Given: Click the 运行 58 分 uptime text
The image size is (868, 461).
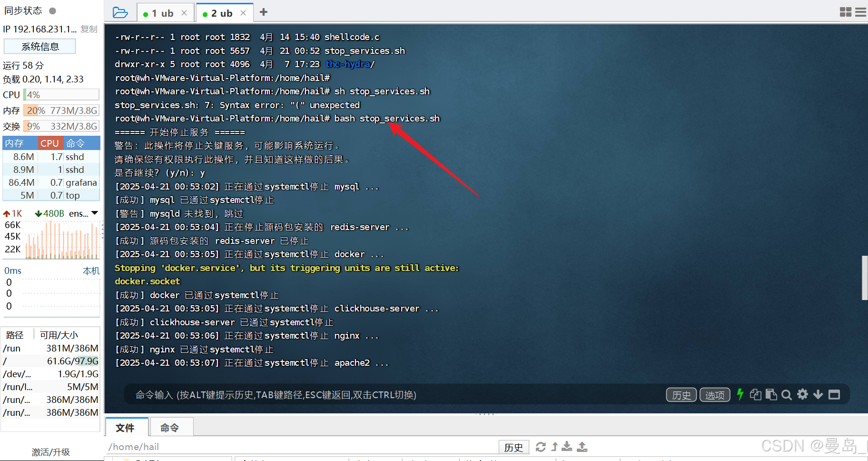Looking at the screenshot, I should pyautogui.click(x=23, y=65).
